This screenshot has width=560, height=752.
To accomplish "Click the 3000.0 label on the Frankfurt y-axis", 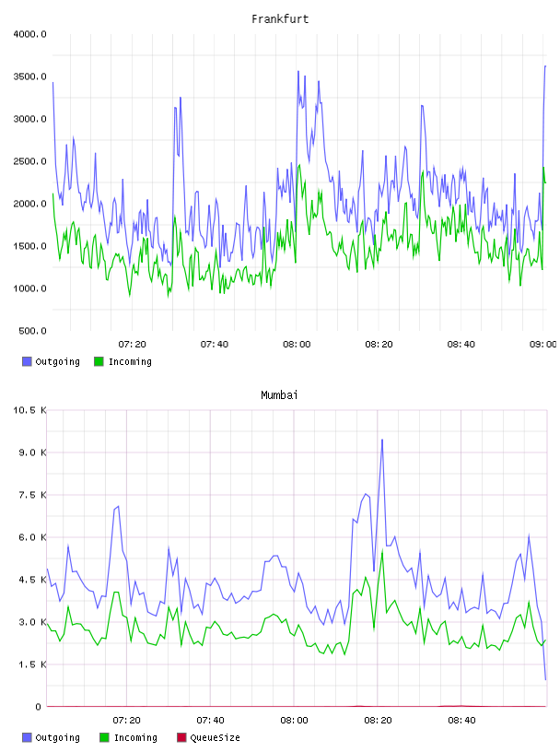I will tap(29, 119).
